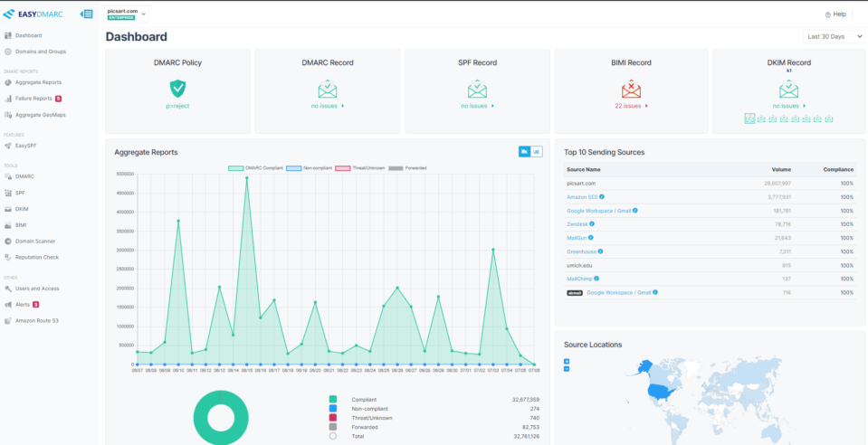Click info icon next to Zendesk
The height and width of the screenshot is (445, 868).
[x=592, y=224]
